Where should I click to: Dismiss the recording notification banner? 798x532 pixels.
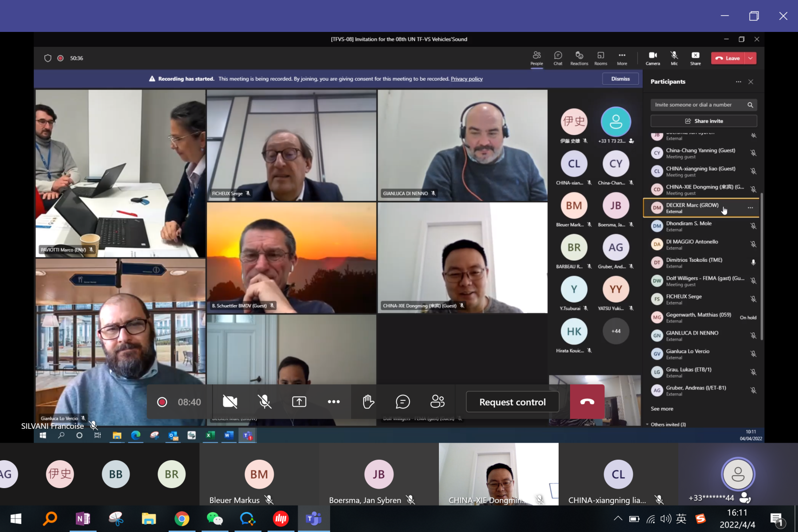click(620, 79)
